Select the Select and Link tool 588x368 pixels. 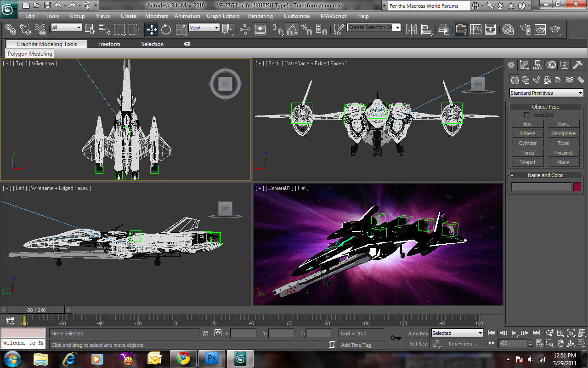tap(10, 29)
